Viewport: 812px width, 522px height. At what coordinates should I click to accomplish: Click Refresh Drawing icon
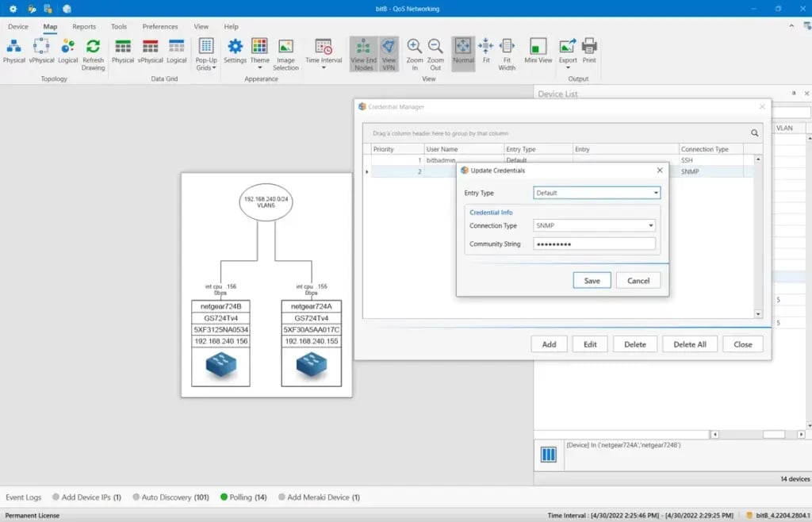94,55
